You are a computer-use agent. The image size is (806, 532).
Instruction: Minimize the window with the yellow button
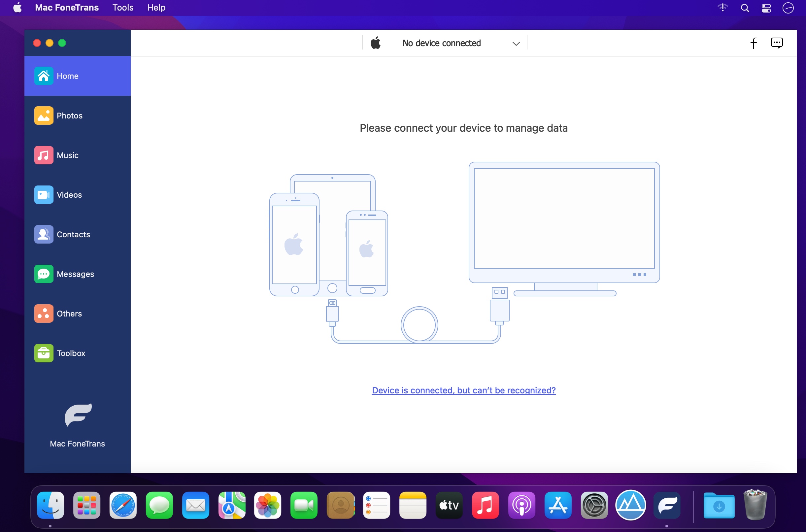pos(50,43)
